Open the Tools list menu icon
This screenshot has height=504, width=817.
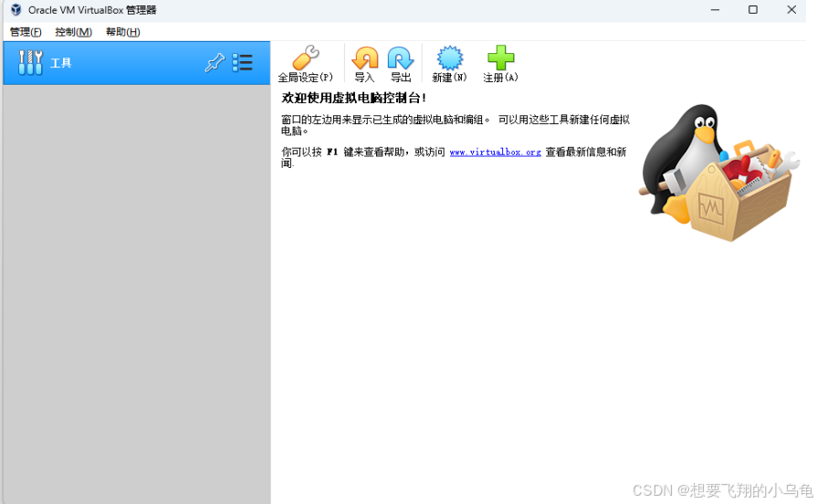242,63
